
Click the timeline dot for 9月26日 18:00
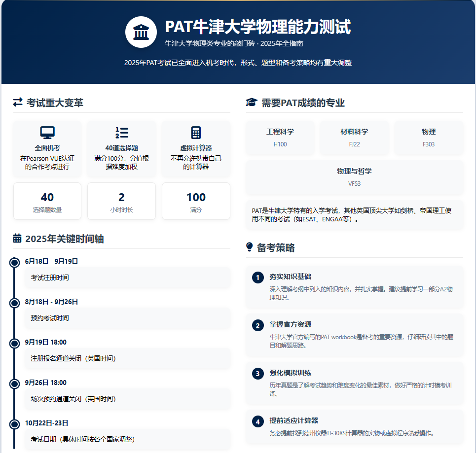[x=14, y=383]
